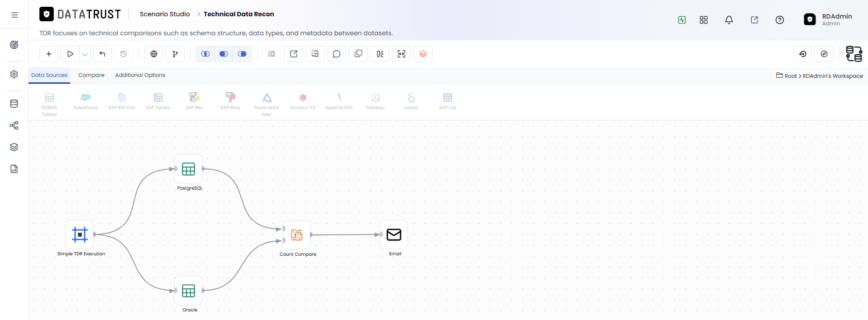Click the Scenario Studio breadcrumb link
Image resolution: width=868 pixels, height=320 pixels.
[x=165, y=14]
